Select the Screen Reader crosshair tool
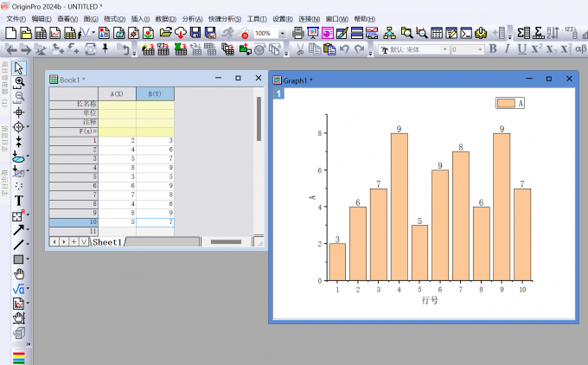Viewport: 588px width, 365px height. (x=19, y=112)
